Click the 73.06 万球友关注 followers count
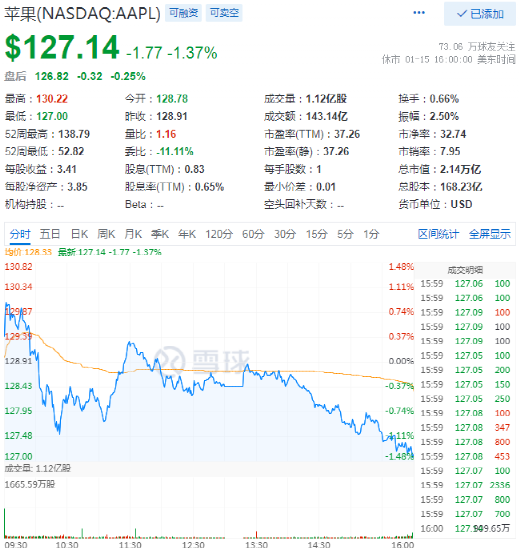 coord(477,46)
